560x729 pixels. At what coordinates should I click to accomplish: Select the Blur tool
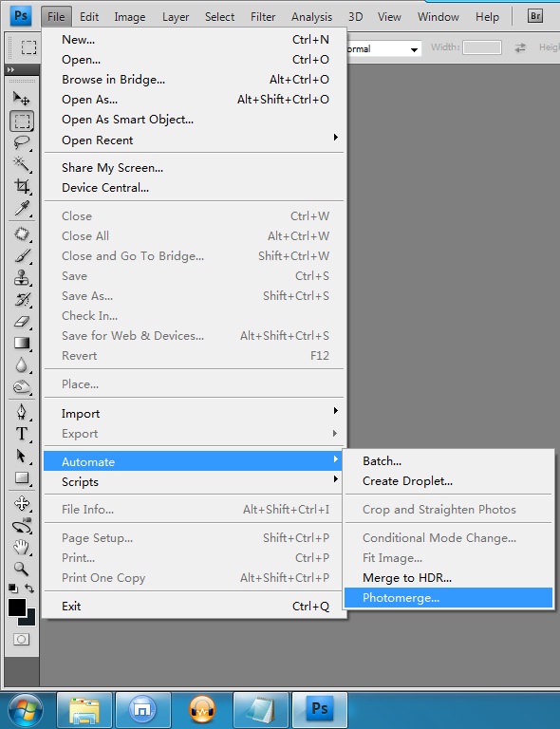click(22, 364)
